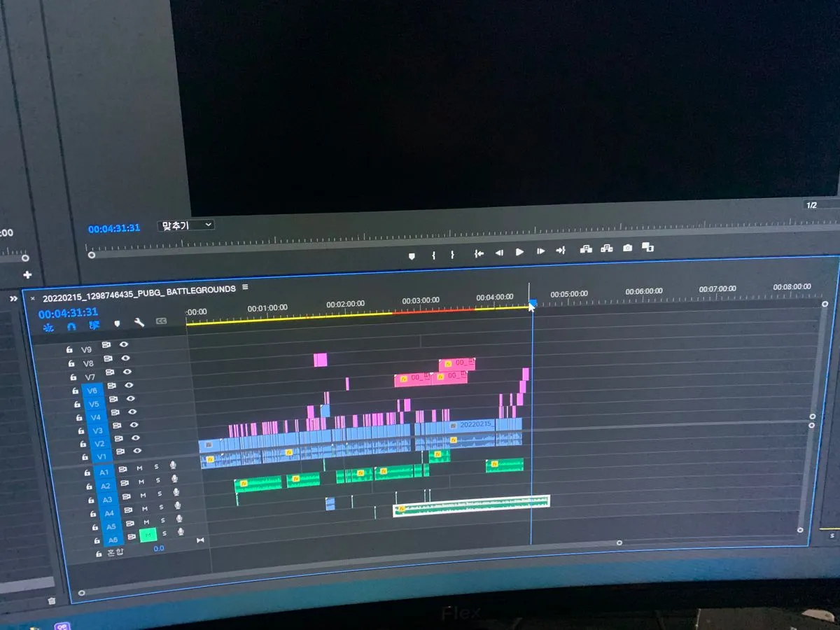Screen dimensions: 840x630
Task: Open the wrench Timeline Display Settings
Action: (139, 322)
